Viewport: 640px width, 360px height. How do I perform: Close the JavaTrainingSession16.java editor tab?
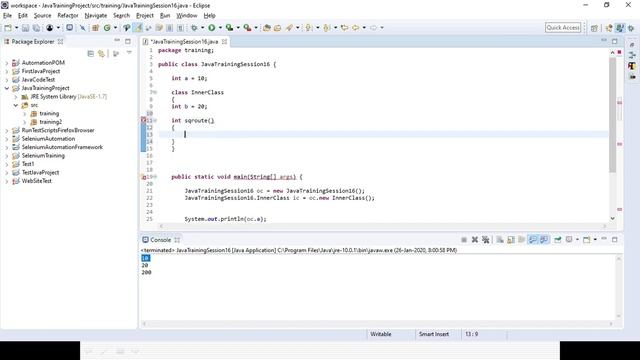click(224, 42)
